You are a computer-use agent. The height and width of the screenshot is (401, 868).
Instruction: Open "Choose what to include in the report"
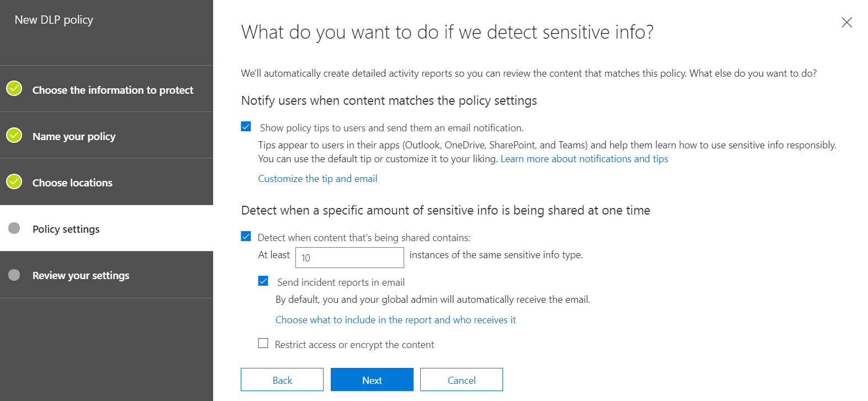pos(395,319)
